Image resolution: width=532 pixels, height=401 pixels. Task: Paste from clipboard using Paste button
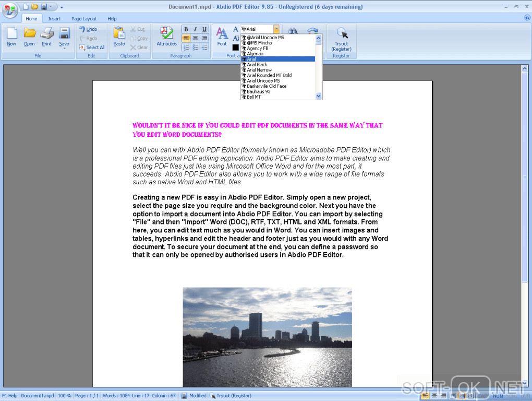119,37
